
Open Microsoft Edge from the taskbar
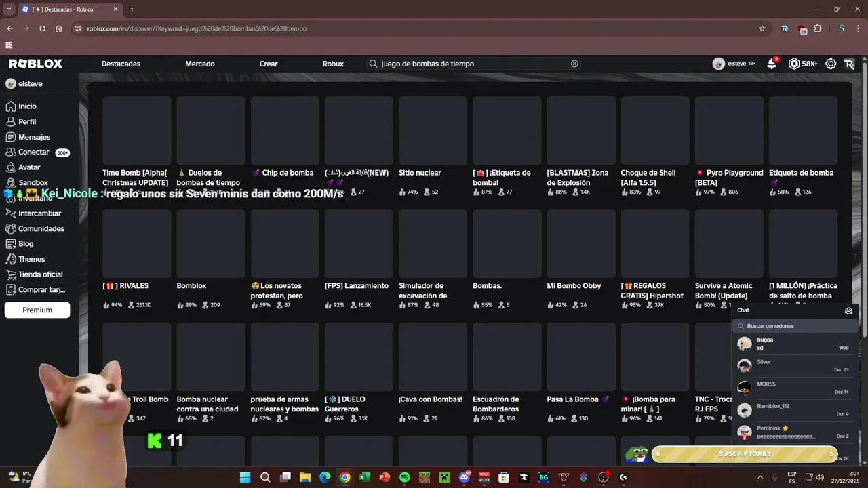325,477
